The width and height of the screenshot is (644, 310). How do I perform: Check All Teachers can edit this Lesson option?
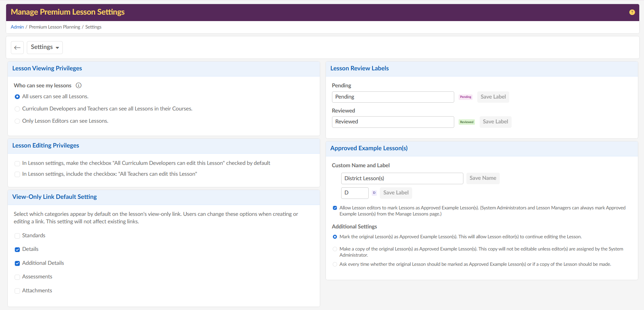click(17, 174)
